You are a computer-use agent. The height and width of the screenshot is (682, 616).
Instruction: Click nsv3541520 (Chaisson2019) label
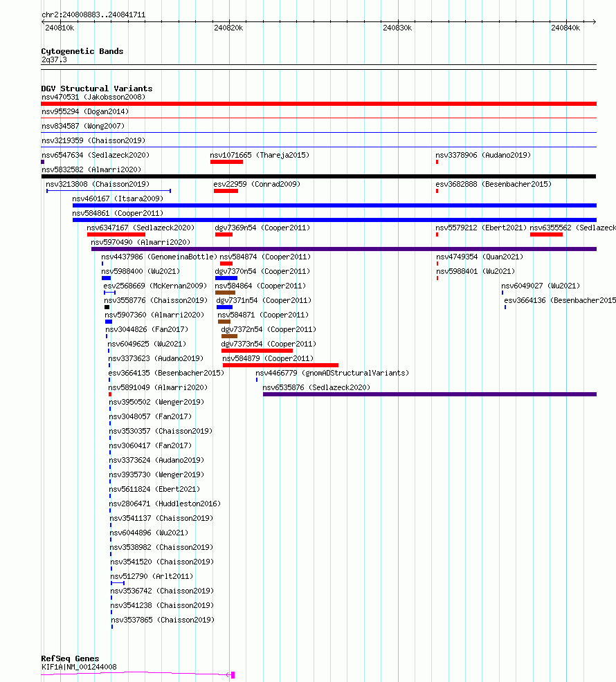tap(163, 562)
